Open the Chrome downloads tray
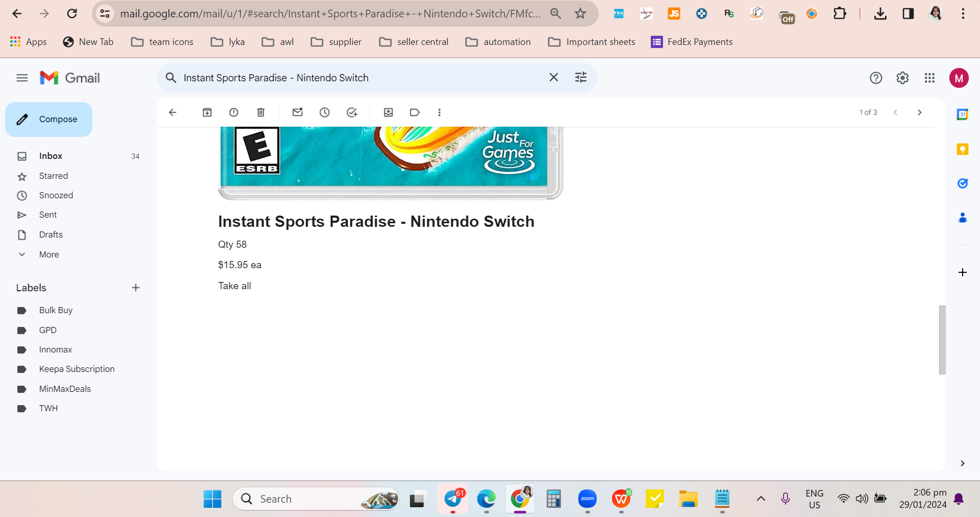The image size is (980, 517). (x=880, y=14)
